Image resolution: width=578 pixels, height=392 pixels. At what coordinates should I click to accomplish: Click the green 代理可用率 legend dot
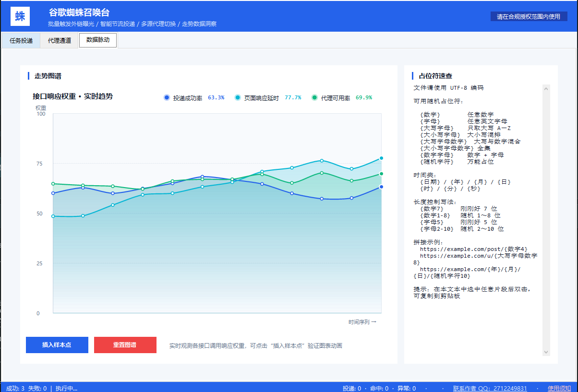coord(314,97)
